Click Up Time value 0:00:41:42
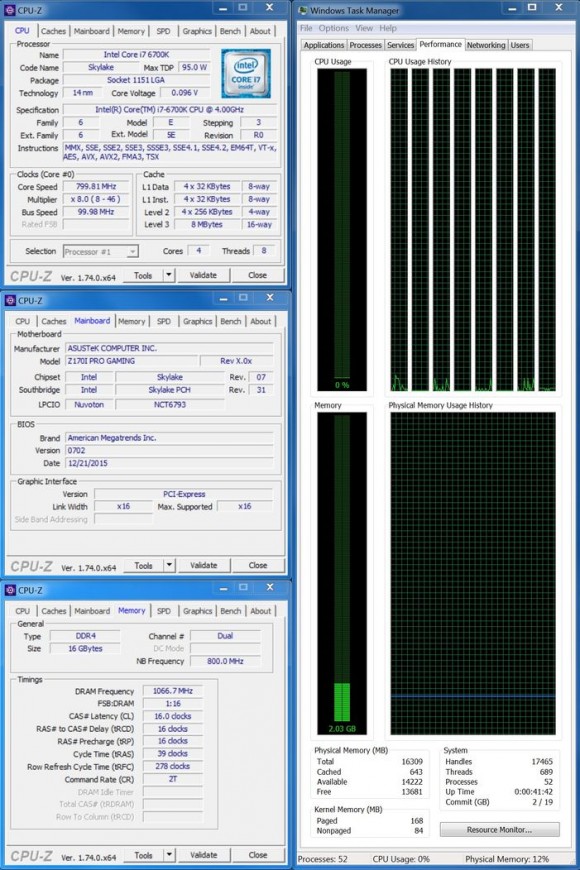The height and width of the screenshot is (870, 580). pyautogui.click(x=533, y=792)
